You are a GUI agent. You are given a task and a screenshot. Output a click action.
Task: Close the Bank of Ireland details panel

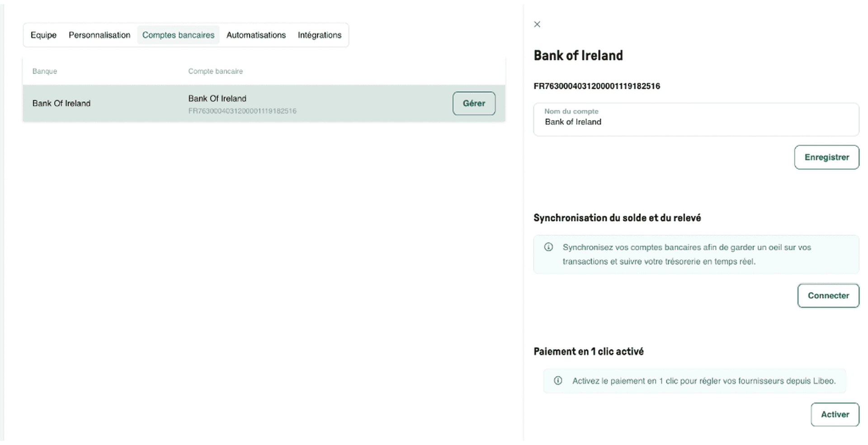537,24
